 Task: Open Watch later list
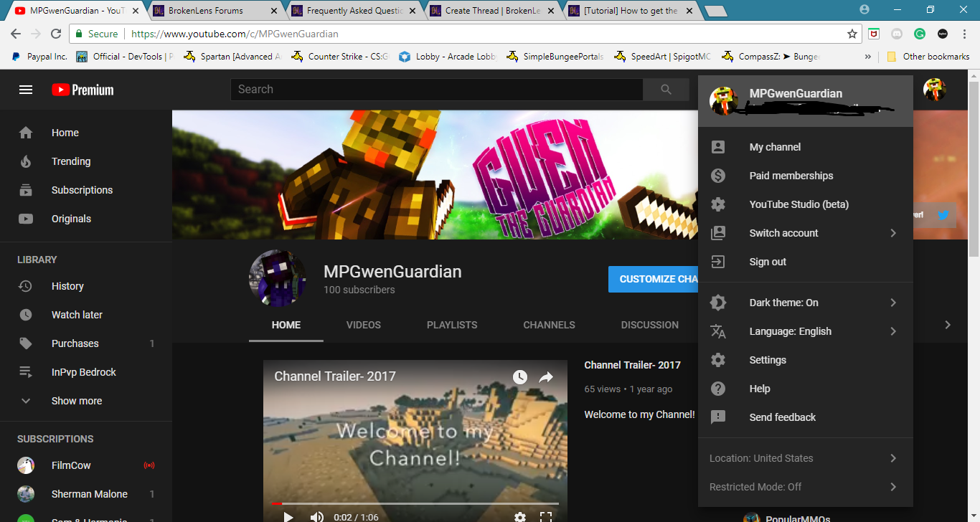click(86, 315)
